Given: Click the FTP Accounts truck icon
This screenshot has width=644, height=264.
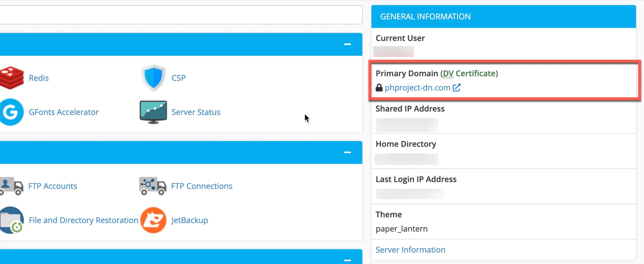Looking at the screenshot, I should pos(11,186).
